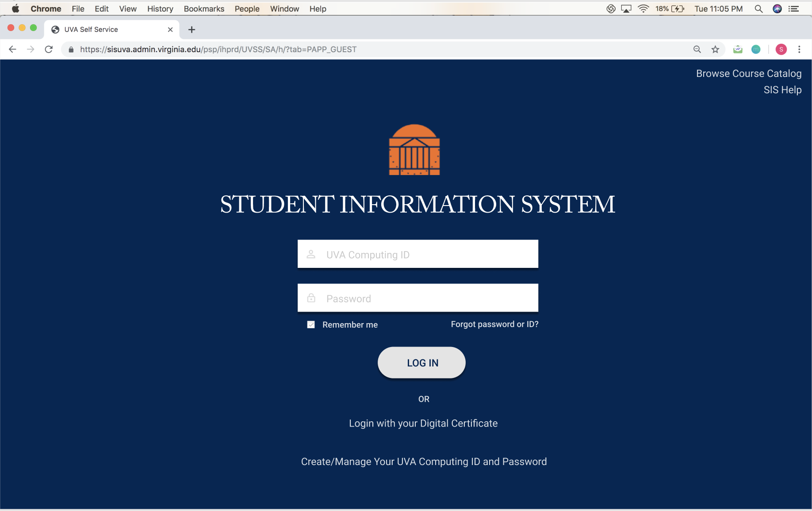Open the File menu
This screenshot has width=812, height=511.
tap(78, 9)
